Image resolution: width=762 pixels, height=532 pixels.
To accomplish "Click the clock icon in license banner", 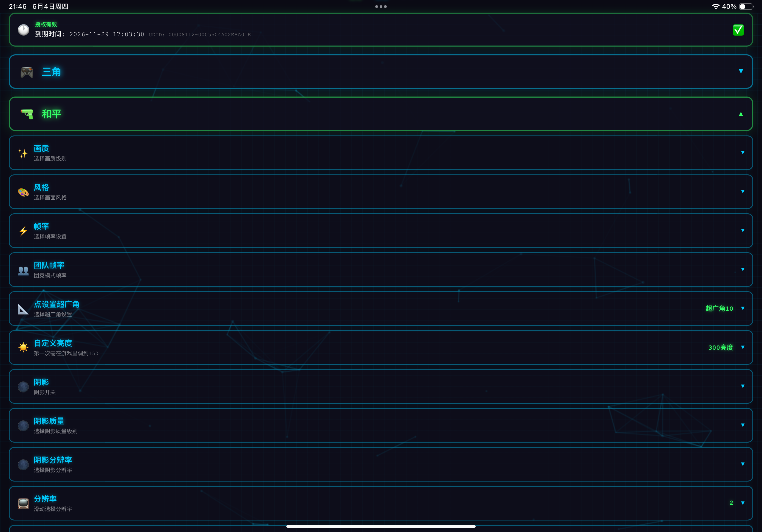I will click(24, 30).
